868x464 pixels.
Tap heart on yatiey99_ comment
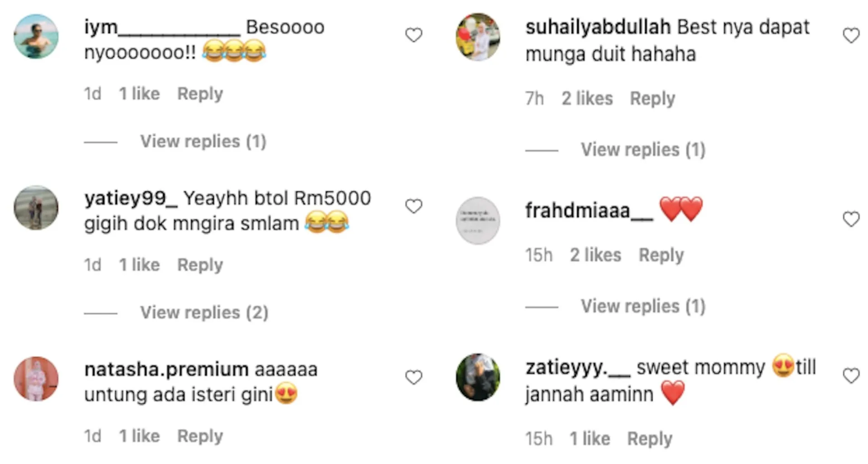tap(413, 206)
